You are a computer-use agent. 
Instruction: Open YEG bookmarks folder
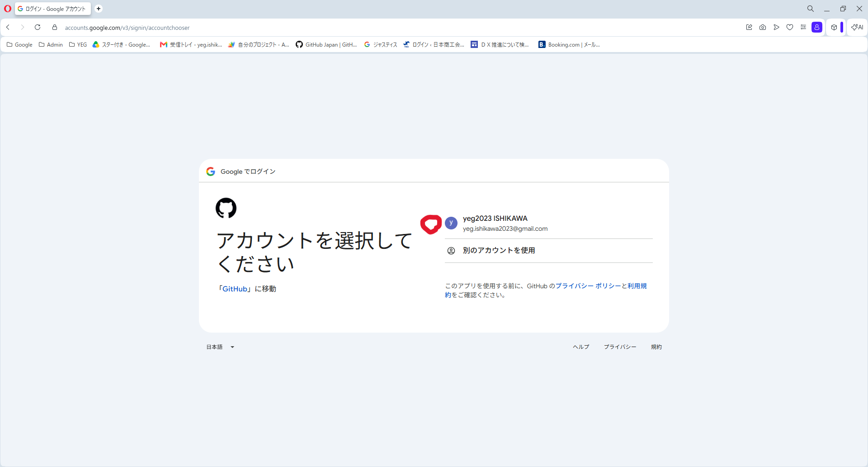[78, 44]
